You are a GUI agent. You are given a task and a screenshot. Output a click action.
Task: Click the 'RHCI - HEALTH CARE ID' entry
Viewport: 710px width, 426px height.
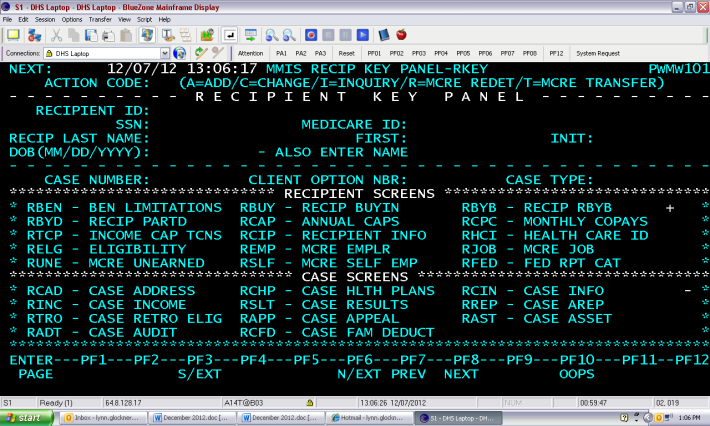[x=555, y=236]
